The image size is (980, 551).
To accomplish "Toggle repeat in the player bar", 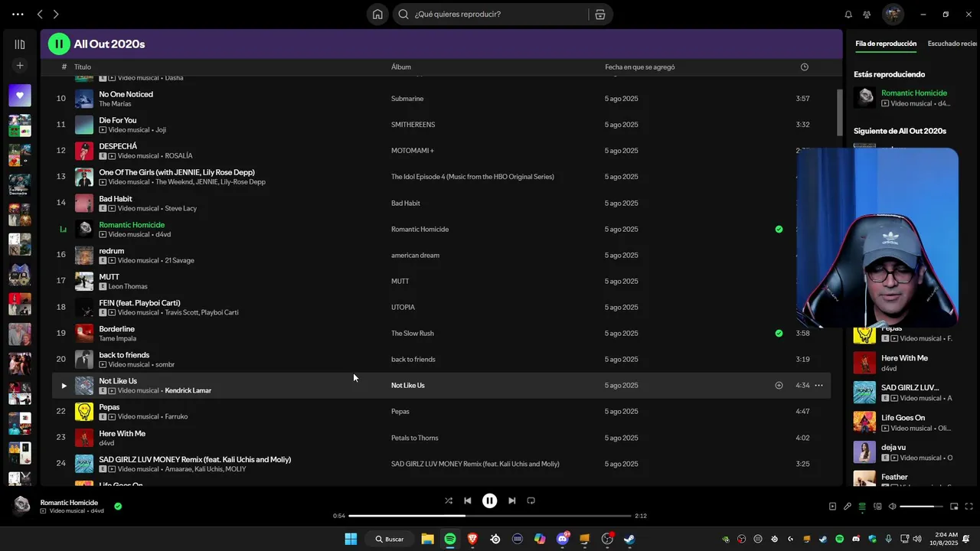I will coord(531,500).
